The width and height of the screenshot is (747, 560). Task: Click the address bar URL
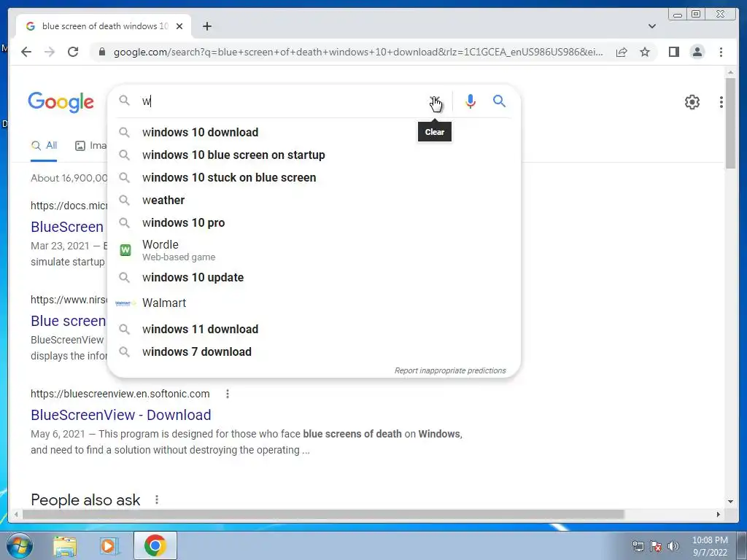[x=358, y=52]
